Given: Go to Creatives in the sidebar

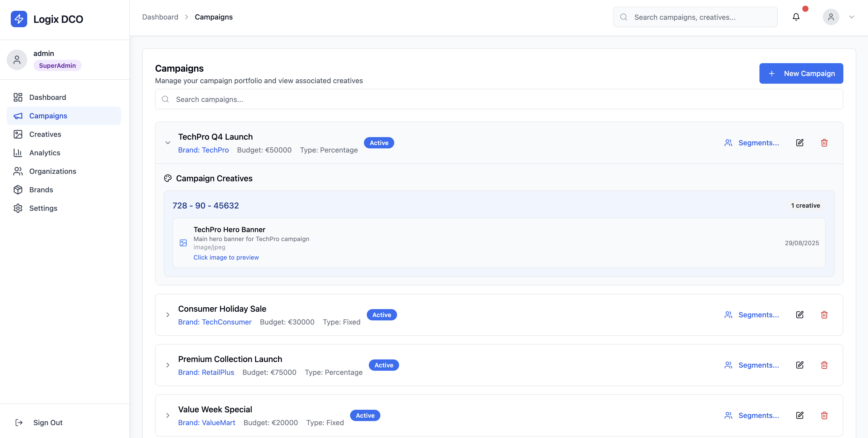Looking at the screenshot, I should [x=45, y=134].
